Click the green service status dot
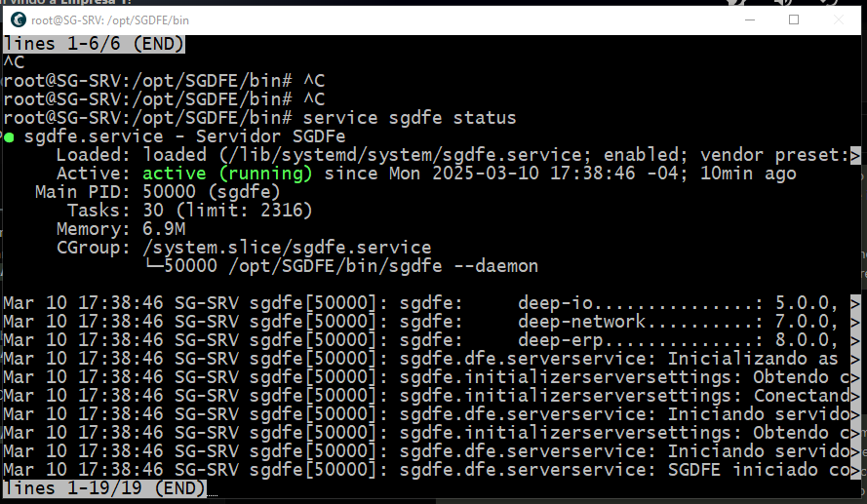The width and height of the screenshot is (867, 504). pos(9,136)
